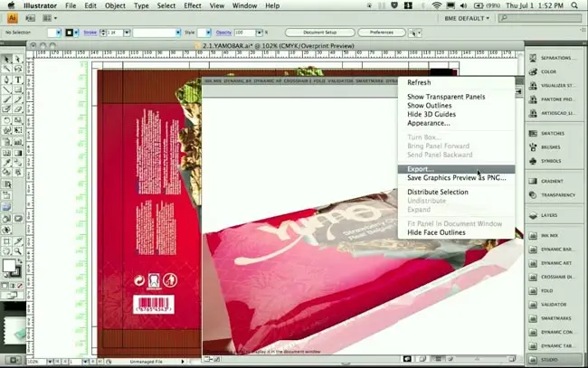Choose Export... from the context menu

click(421, 169)
